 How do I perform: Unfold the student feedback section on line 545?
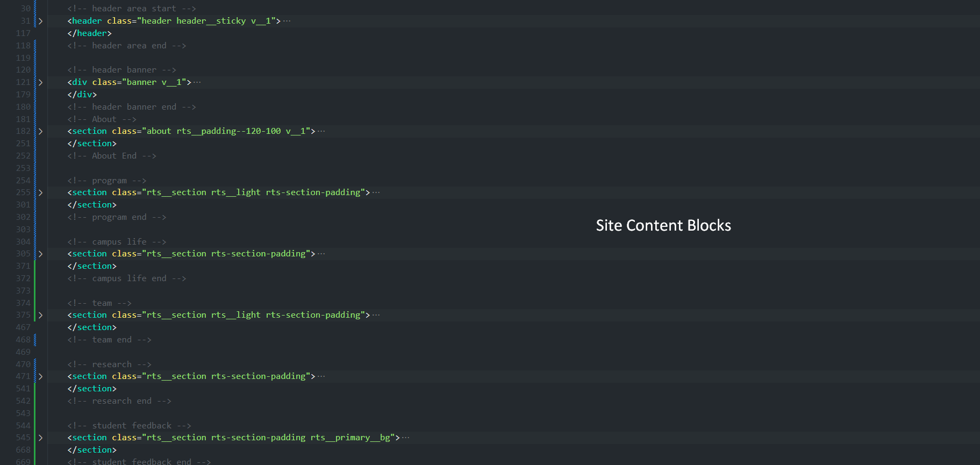40,438
